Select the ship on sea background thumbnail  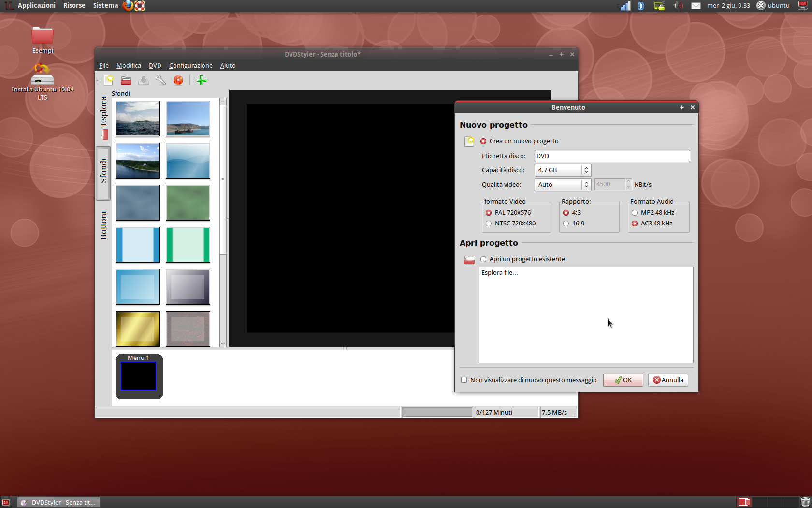click(x=188, y=119)
